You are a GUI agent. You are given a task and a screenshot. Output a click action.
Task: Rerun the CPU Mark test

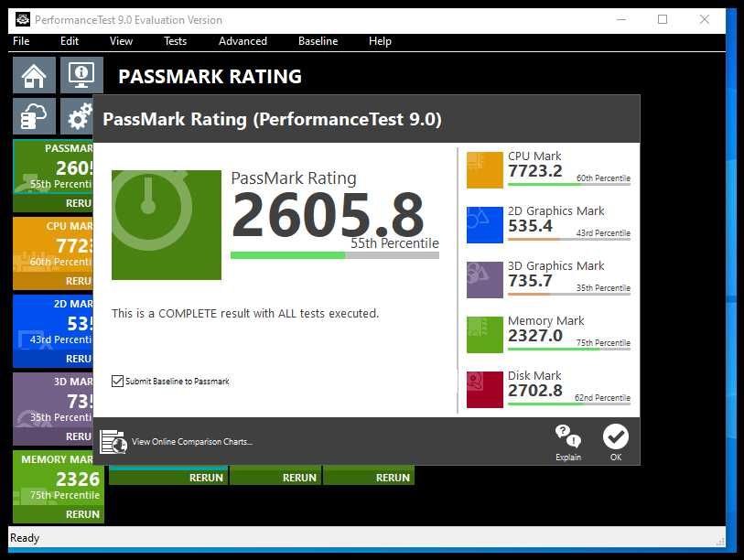pos(79,281)
